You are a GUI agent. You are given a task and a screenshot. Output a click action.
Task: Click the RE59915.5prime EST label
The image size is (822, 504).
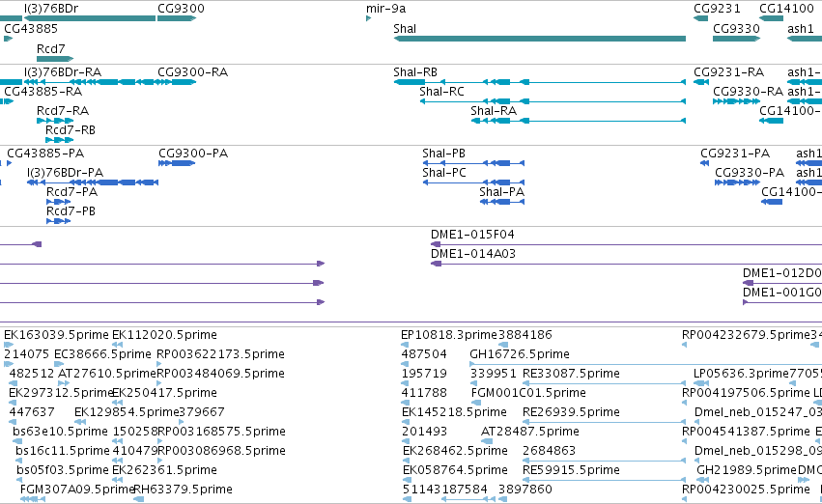572,470
